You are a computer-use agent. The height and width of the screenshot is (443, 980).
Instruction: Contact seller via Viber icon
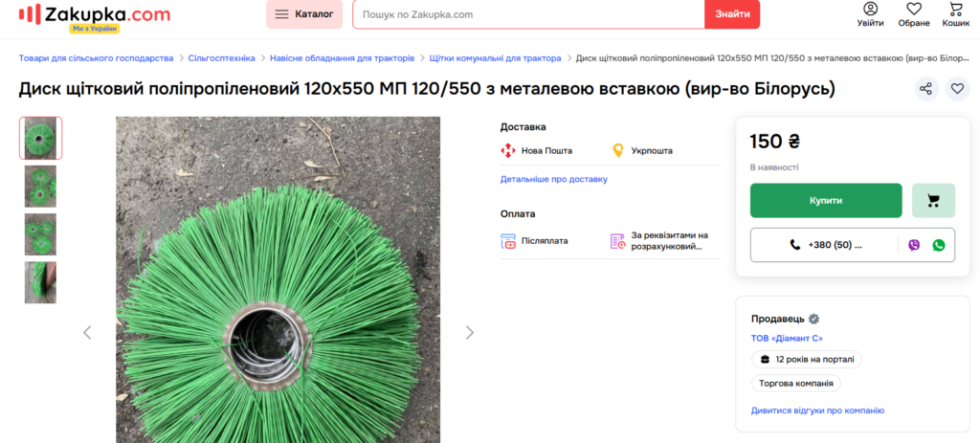[914, 245]
